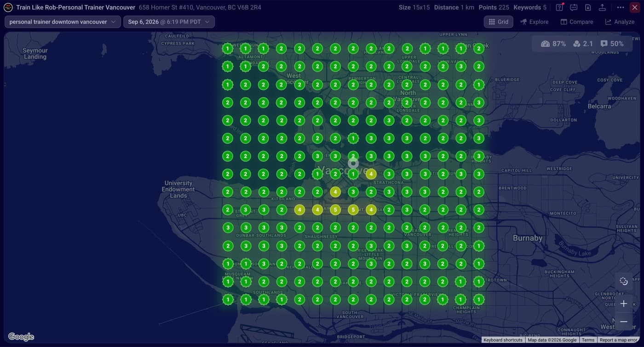
Task: Click the 'University Endowment Lands' map label
Action: click(178, 189)
